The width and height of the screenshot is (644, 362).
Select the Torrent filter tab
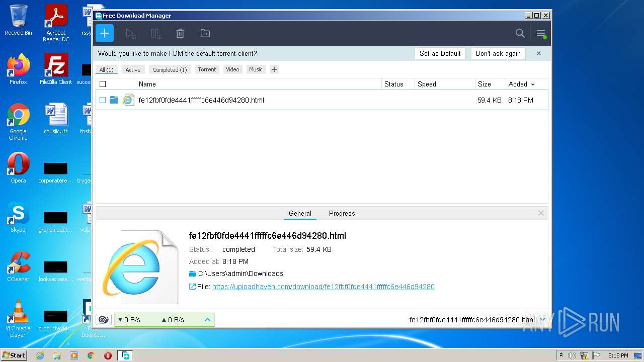tap(207, 69)
